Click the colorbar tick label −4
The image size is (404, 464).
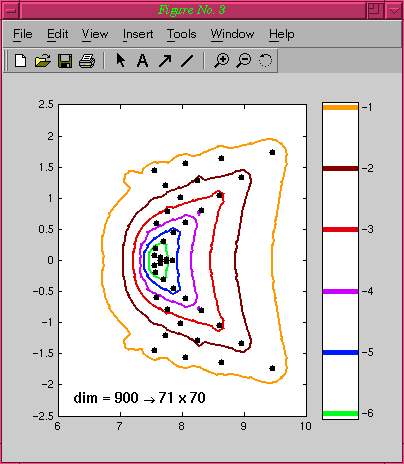pos(367,291)
